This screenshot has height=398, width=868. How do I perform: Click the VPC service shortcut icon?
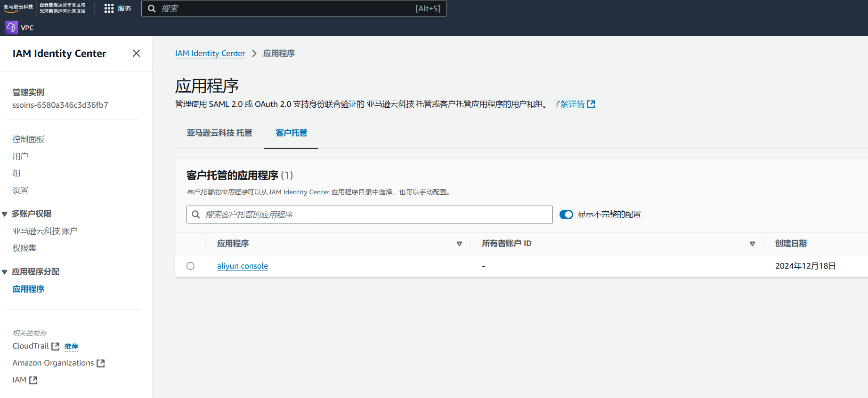pos(11,28)
